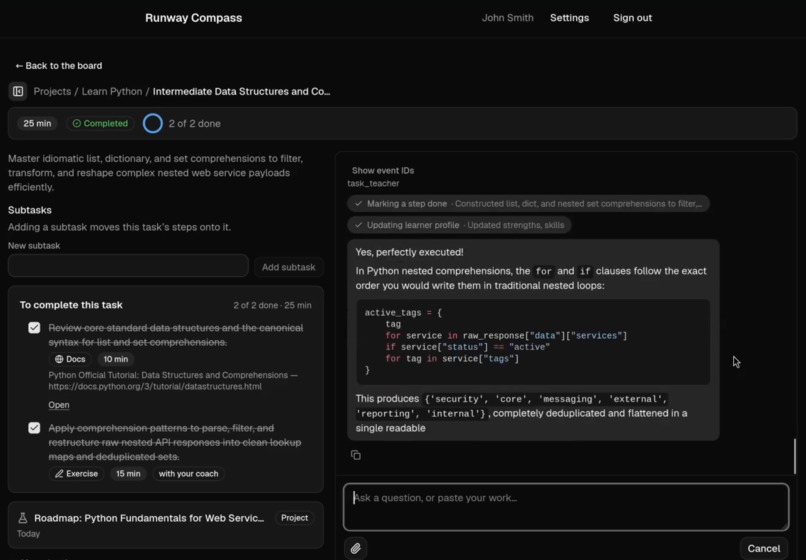Toggle Show event IDs

click(x=382, y=170)
